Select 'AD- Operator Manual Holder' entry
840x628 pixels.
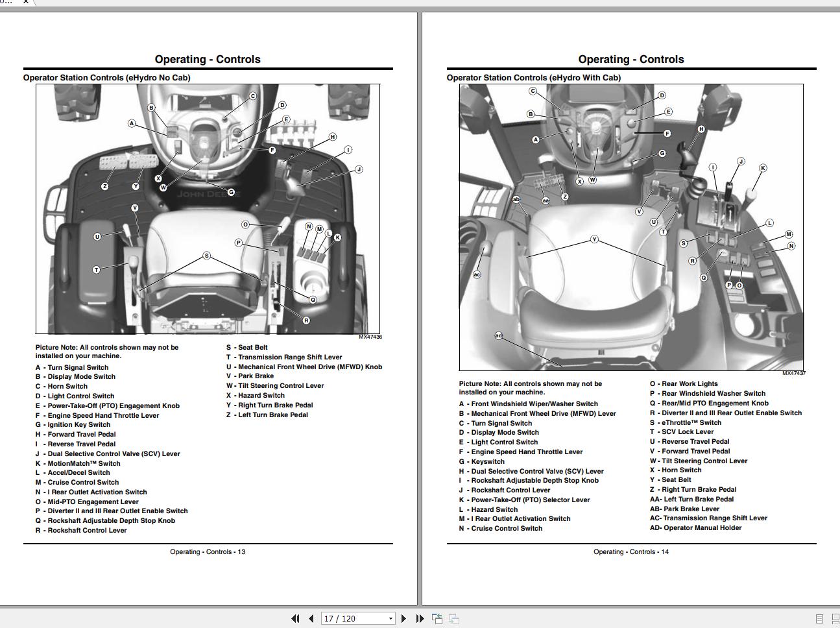(696, 528)
